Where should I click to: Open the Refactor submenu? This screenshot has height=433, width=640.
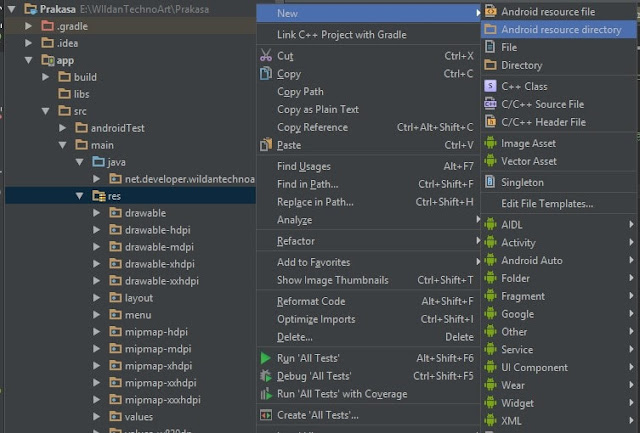tap(368, 241)
